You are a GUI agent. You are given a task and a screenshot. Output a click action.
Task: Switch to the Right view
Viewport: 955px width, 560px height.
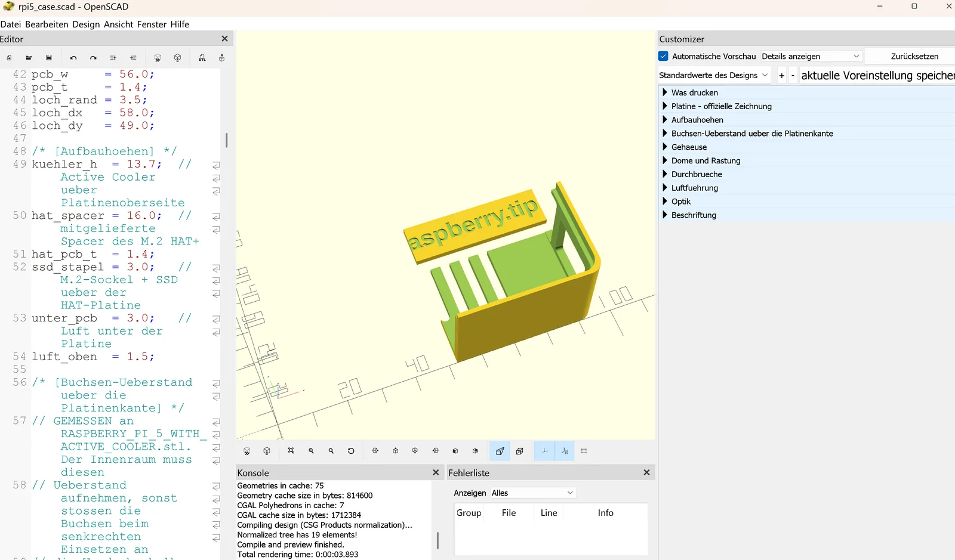click(x=375, y=451)
